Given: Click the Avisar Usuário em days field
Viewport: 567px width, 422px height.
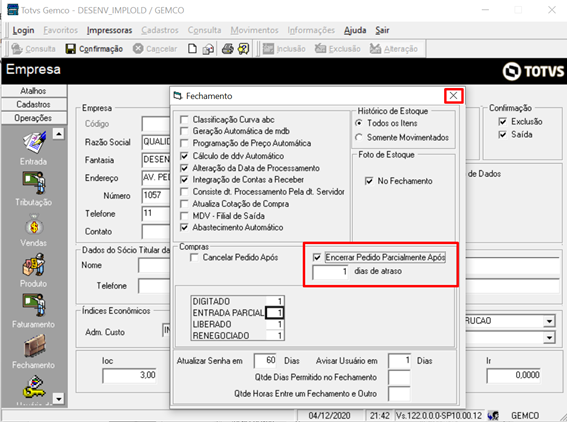Looking at the screenshot, I should 399,361.
